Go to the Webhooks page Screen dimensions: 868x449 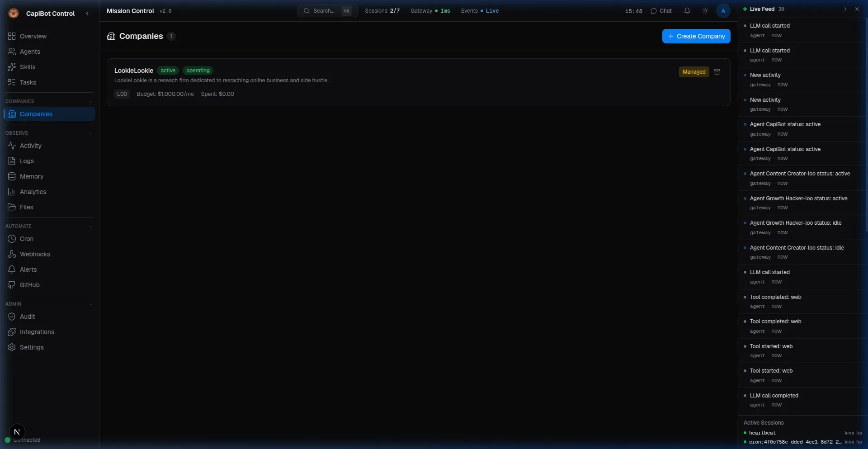point(35,254)
